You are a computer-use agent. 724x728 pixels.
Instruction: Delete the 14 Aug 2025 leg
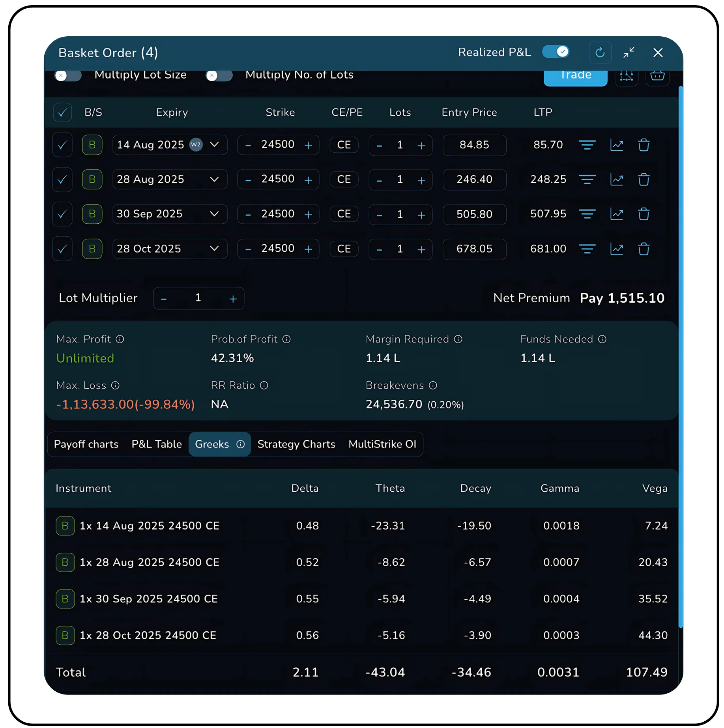(644, 145)
